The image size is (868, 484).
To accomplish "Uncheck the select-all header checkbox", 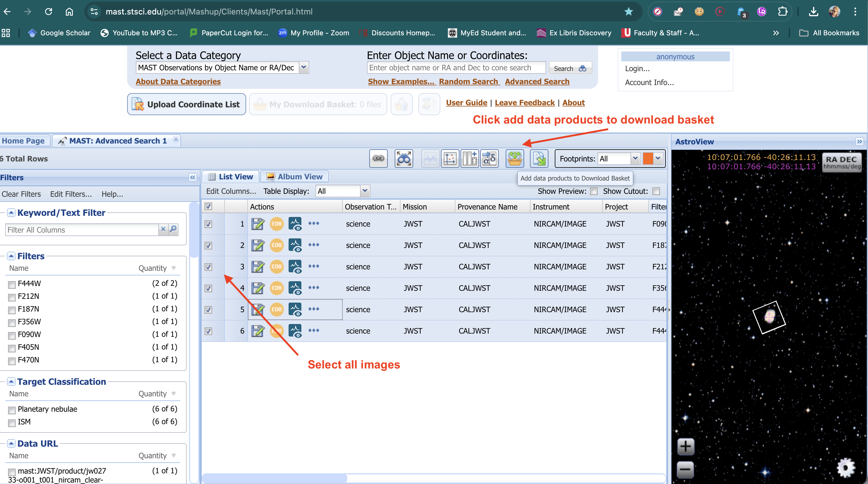I will [208, 207].
